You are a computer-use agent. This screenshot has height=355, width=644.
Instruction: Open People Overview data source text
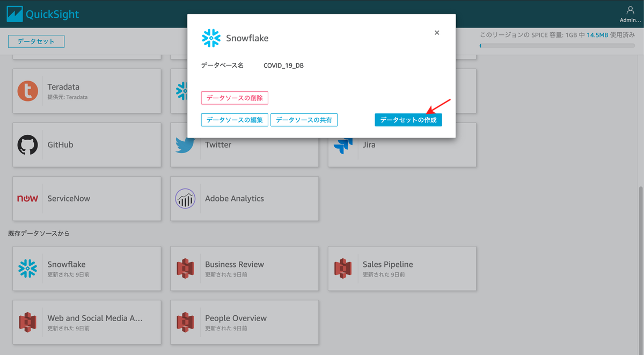tap(236, 318)
